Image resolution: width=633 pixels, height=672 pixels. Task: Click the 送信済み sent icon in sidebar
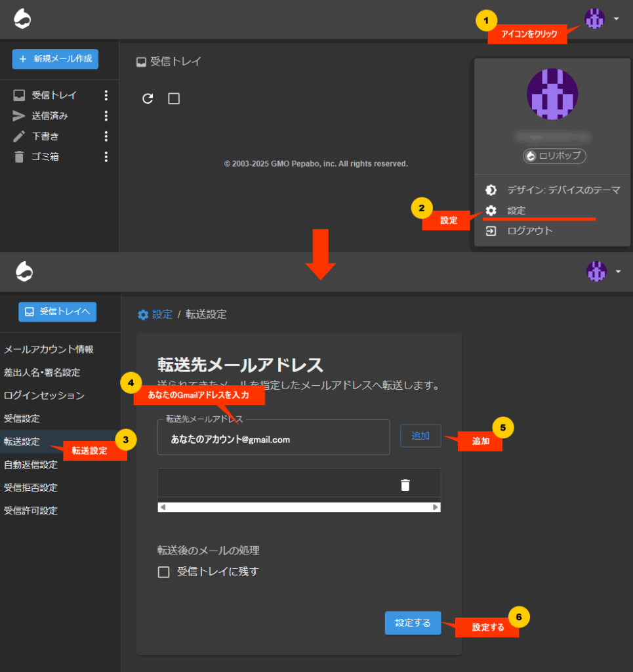tap(19, 115)
